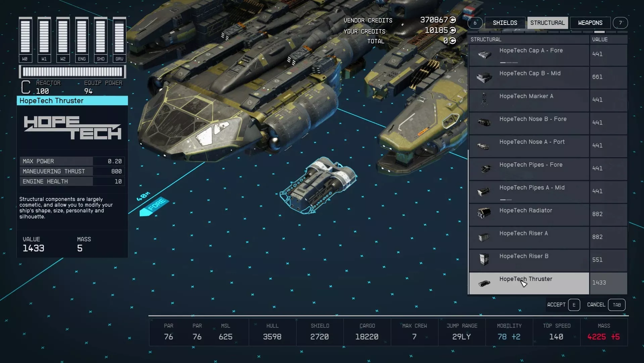Click the HopeTech Riser A part icon

(484, 237)
